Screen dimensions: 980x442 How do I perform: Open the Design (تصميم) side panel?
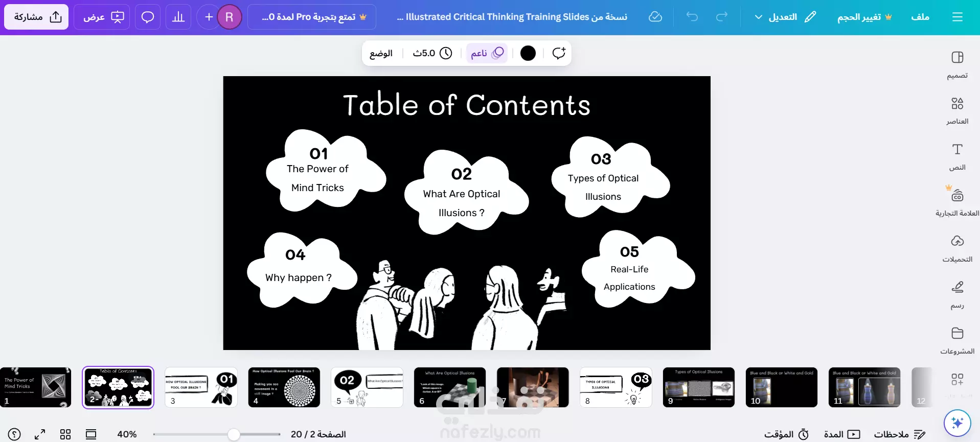point(957,65)
